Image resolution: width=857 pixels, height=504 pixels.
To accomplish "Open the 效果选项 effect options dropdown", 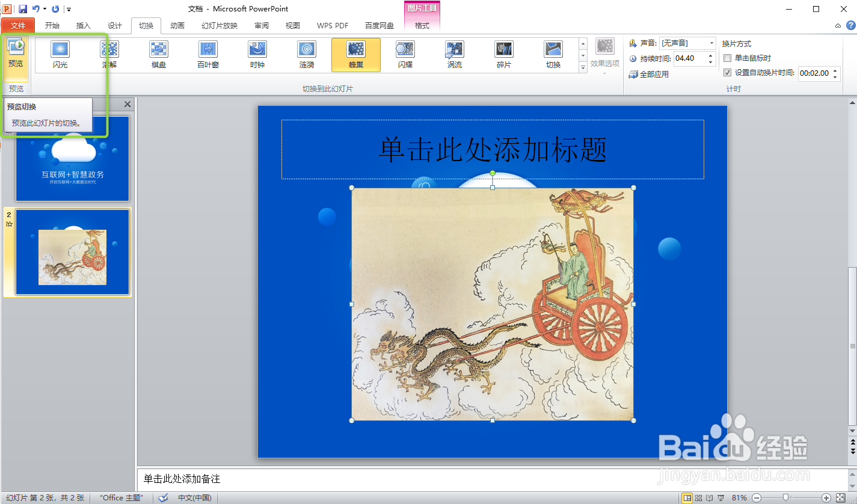I will point(605,57).
